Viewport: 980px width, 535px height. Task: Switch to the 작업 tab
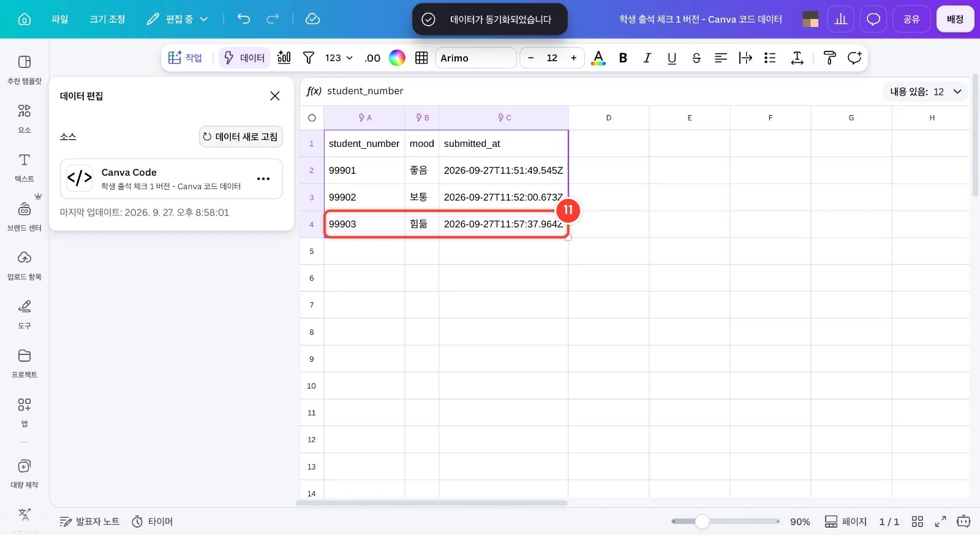[x=185, y=58]
